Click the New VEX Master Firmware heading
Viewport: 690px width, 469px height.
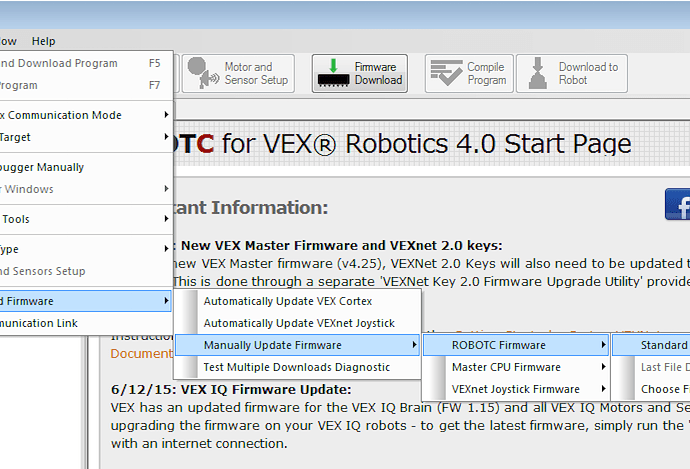coord(341,245)
